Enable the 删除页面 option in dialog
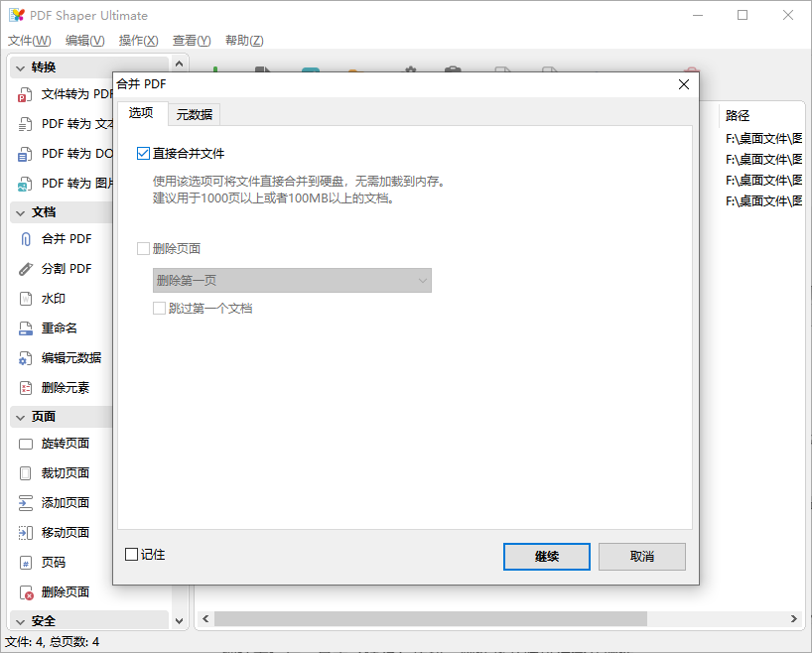The width and height of the screenshot is (812, 653). click(x=142, y=249)
